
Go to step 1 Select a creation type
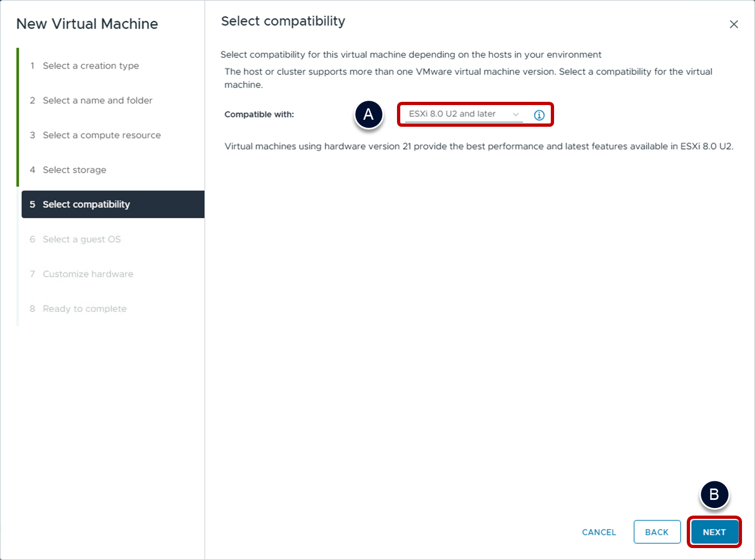tap(90, 66)
